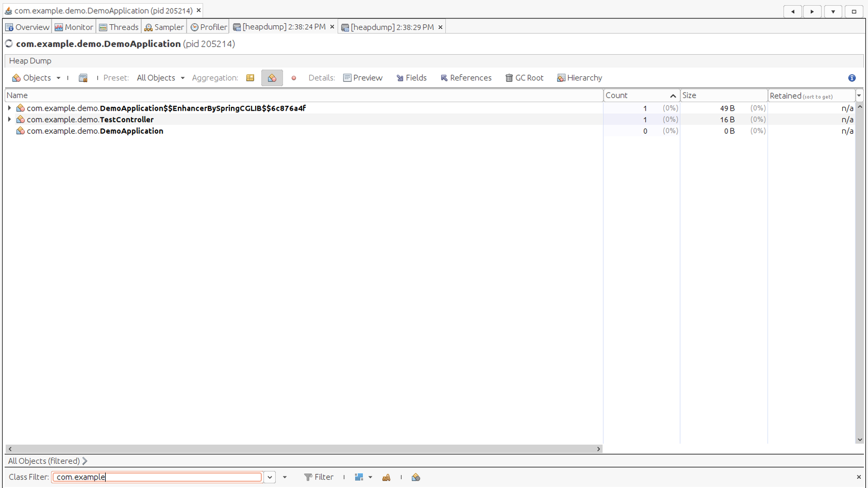Click the class icon beside TestController
The image size is (868, 488).
tap(21, 119)
